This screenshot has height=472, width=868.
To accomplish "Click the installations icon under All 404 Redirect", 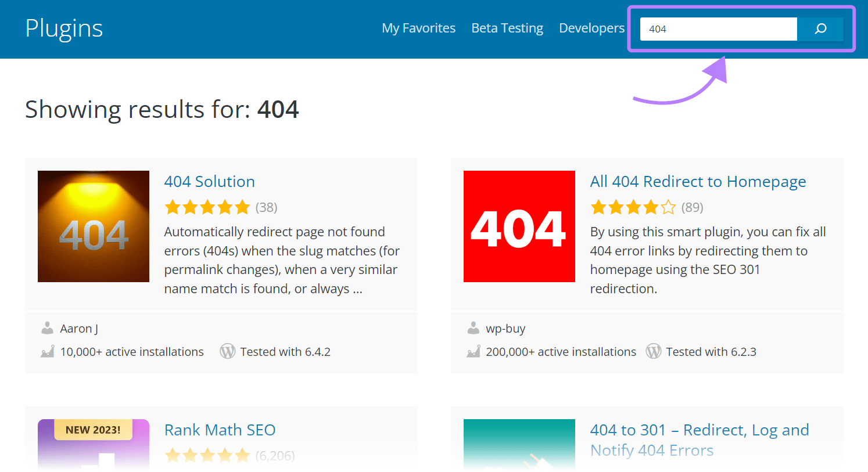I will pos(473,351).
